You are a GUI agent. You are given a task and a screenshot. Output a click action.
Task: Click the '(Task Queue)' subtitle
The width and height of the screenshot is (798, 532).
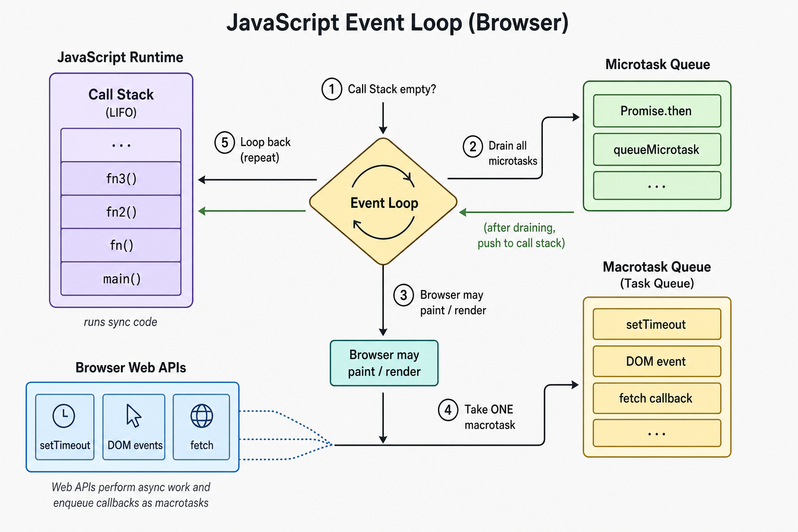pyautogui.click(x=657, y=284)
